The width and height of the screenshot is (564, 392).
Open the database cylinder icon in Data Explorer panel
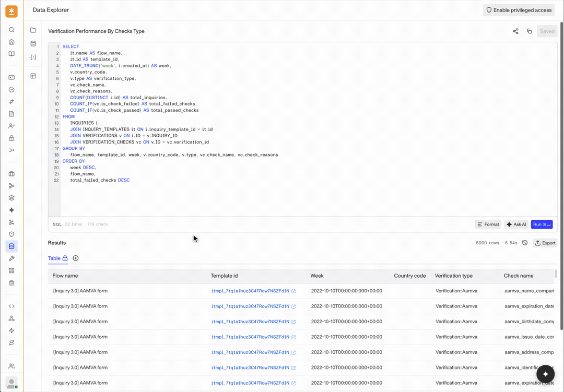(x=33, y=43)
